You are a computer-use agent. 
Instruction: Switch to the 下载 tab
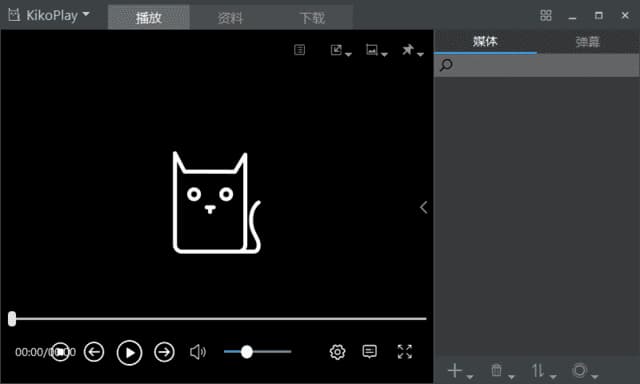[312, 18]
